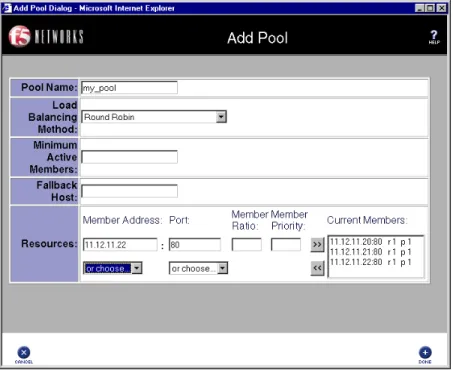This screenshot has width=453, height=370.
Task: Maximize the Add Pool Dialog window
Action: [431, 8]
